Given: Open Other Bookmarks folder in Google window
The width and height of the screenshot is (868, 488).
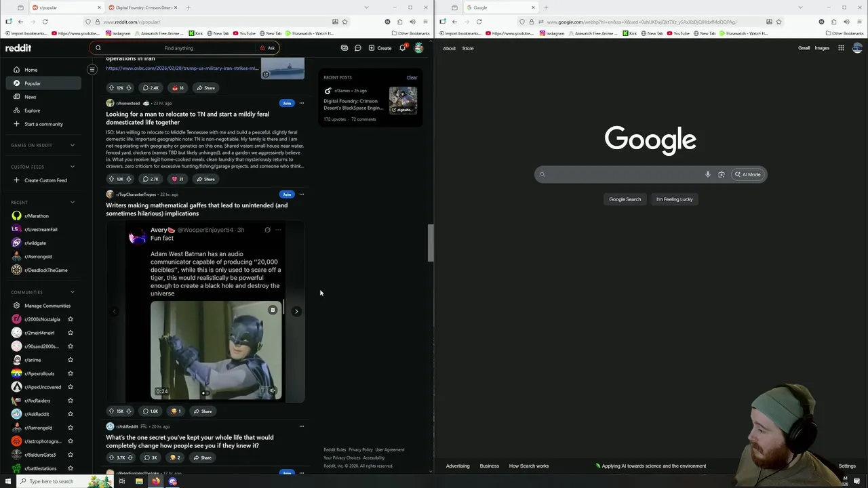Looking at the screenshot, I should (844, 33).
